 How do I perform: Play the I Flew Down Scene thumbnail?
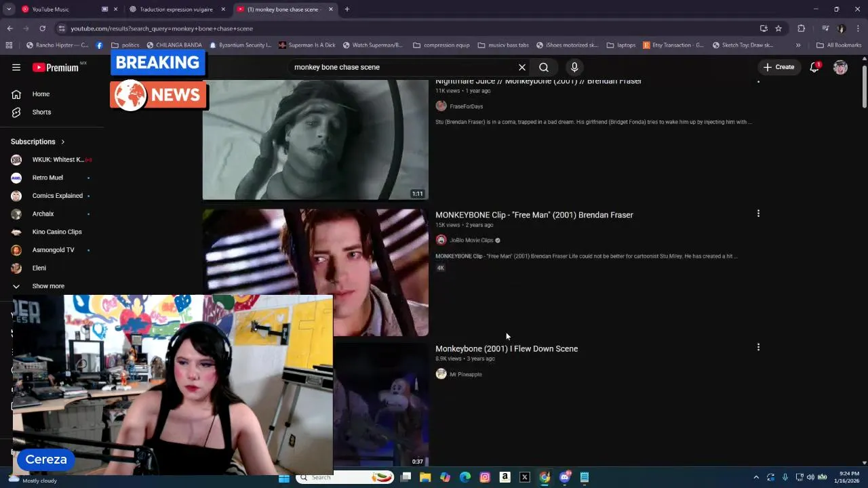(380, 405)
